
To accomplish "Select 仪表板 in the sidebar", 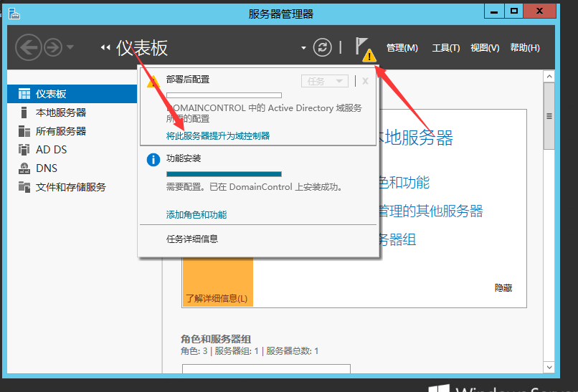I will tap(72, 94).
